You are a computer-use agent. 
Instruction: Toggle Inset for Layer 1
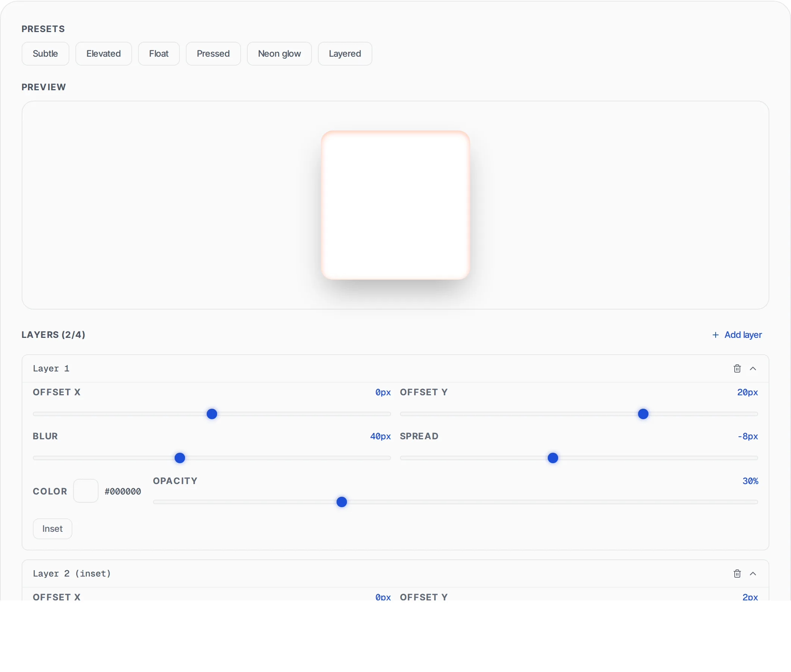point(52,528)
